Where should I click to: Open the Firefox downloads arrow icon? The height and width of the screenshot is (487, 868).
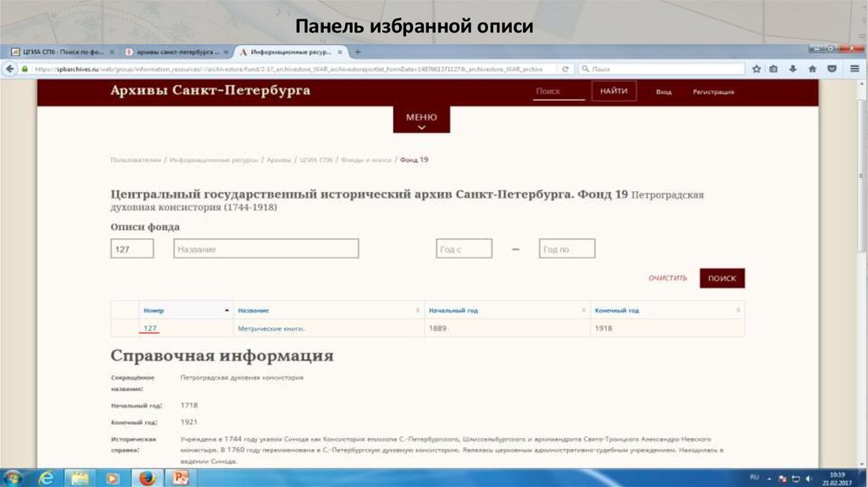coord(793,69)
